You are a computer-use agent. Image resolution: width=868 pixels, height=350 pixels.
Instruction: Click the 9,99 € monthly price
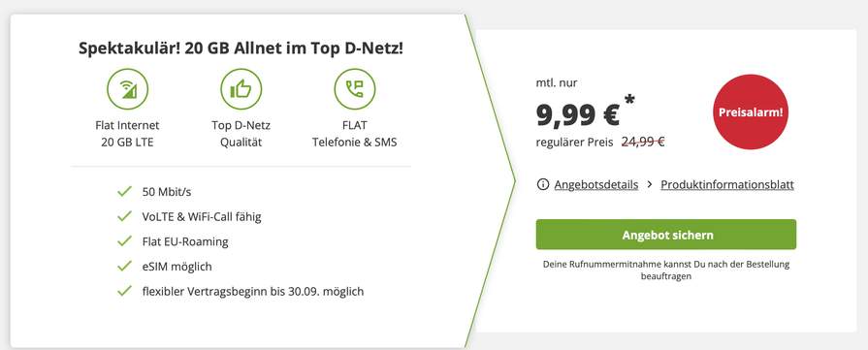click(578, 114)
